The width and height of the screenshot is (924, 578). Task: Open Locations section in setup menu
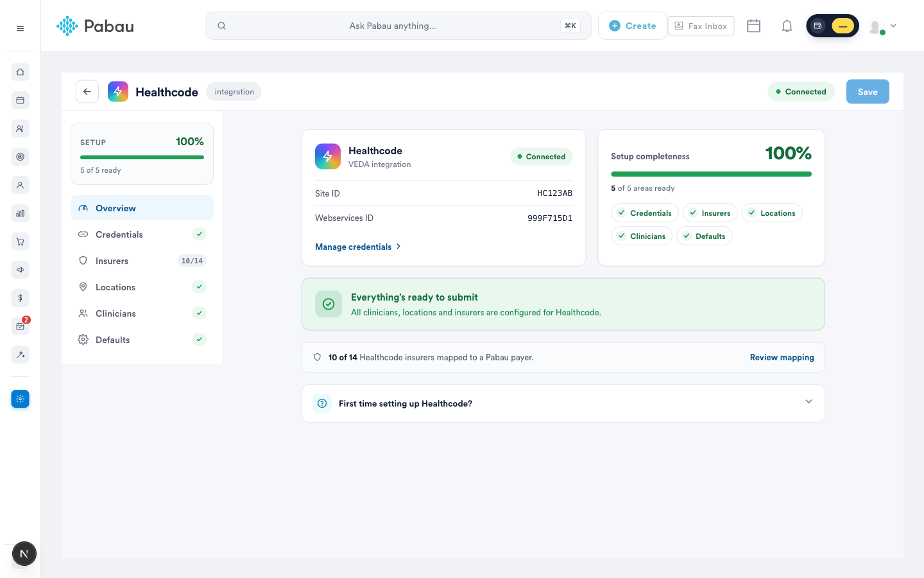142,287
